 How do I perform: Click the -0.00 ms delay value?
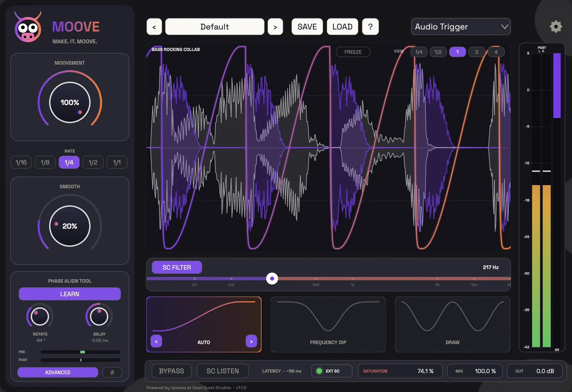click(99, 340)
